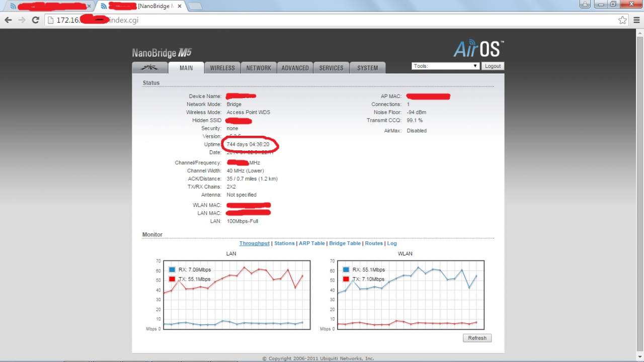
Task: Open the Stations monitor link
Action: coord(284,243)
